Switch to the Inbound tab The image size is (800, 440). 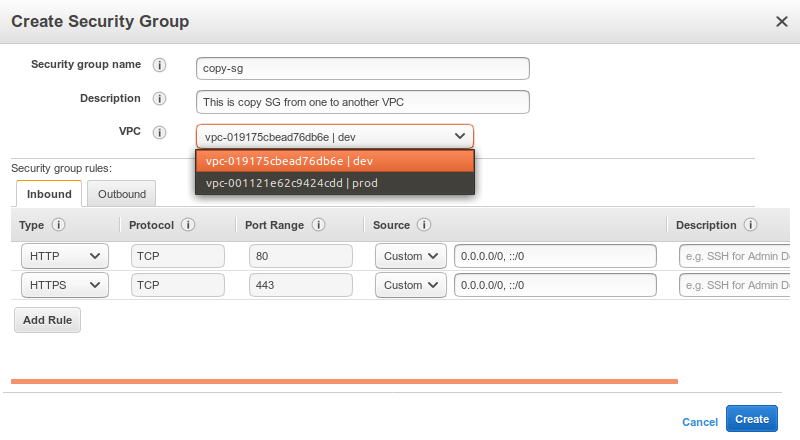click(49, 194)
